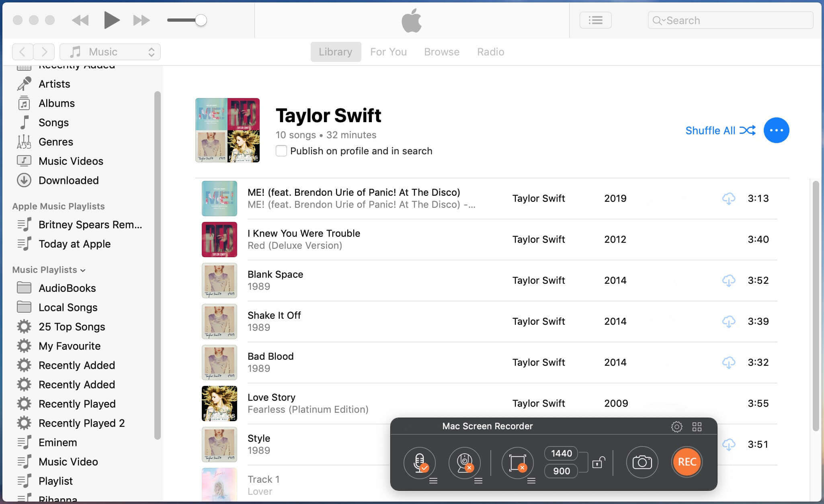Viewport: 824px width, 504px height.
Task: Click the Love Story album thumbnail
Action: coord(218,403)
